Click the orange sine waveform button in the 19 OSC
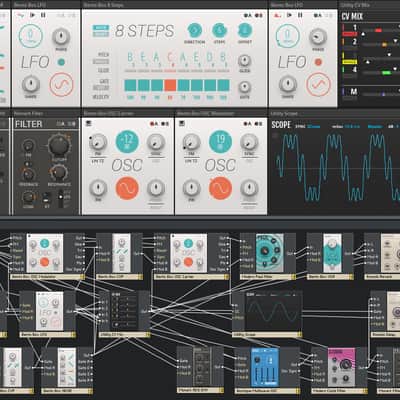This screenshot has height=400, width=400. point(220,188)
